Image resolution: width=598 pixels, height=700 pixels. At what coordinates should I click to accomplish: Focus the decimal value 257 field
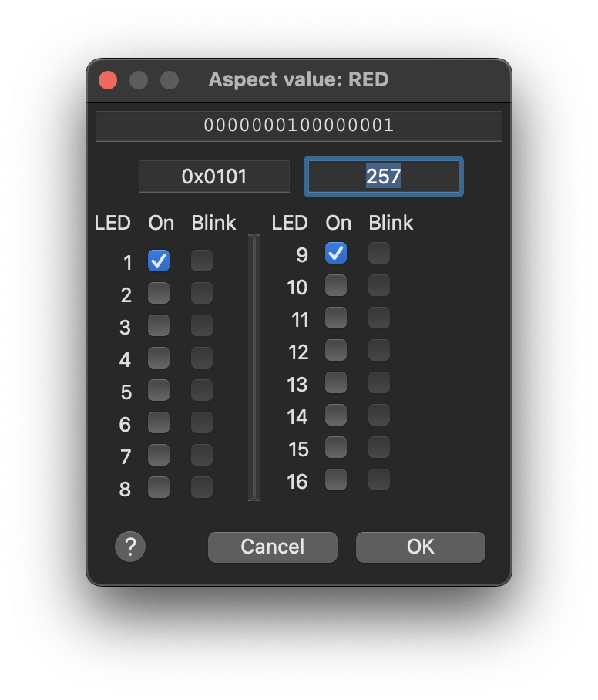tap(384, 177)
